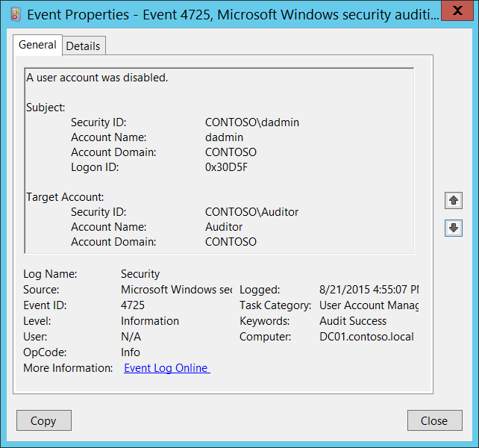
Task: Click the Event ID value 4725
Action: (133, 305)
